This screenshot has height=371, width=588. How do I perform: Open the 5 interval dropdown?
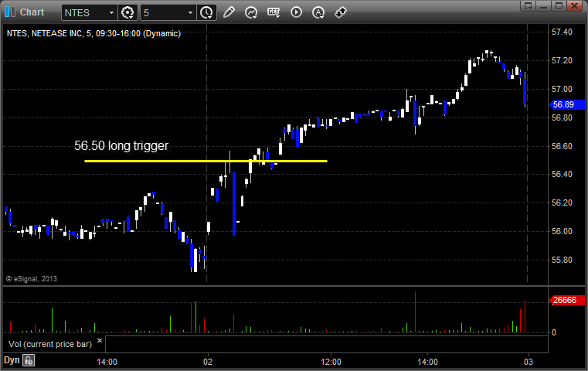(x=190, y=13)
